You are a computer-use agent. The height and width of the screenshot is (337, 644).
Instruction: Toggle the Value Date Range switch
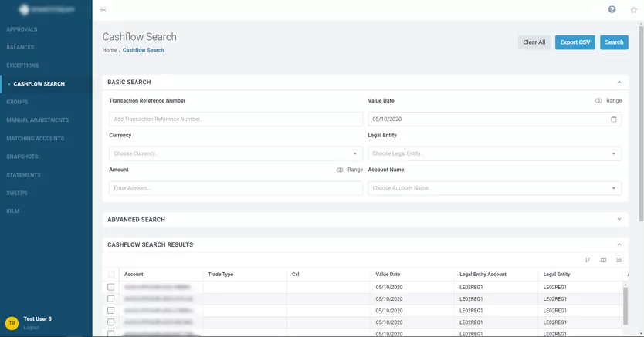tap(598, 101)
